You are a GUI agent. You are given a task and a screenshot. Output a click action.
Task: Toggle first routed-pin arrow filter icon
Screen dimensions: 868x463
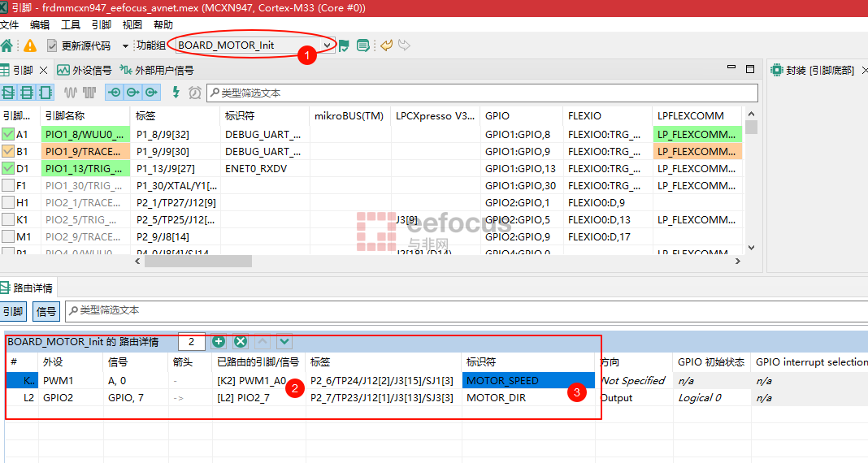point(114,93)
